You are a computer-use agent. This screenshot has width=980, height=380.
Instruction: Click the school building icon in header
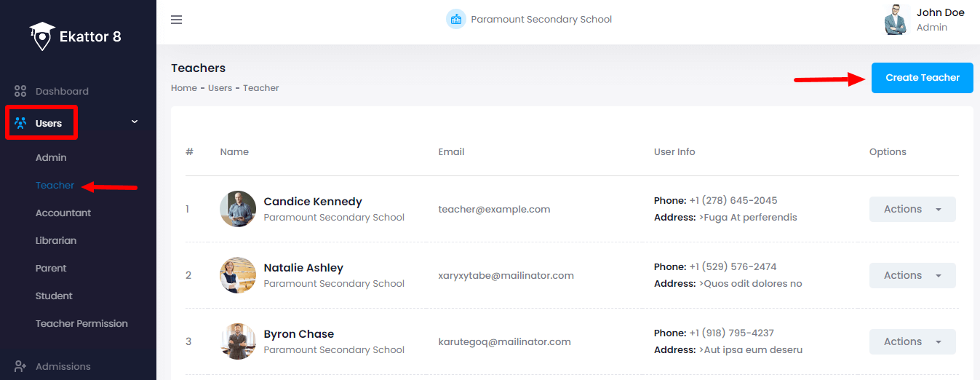(x=456, y=20)
